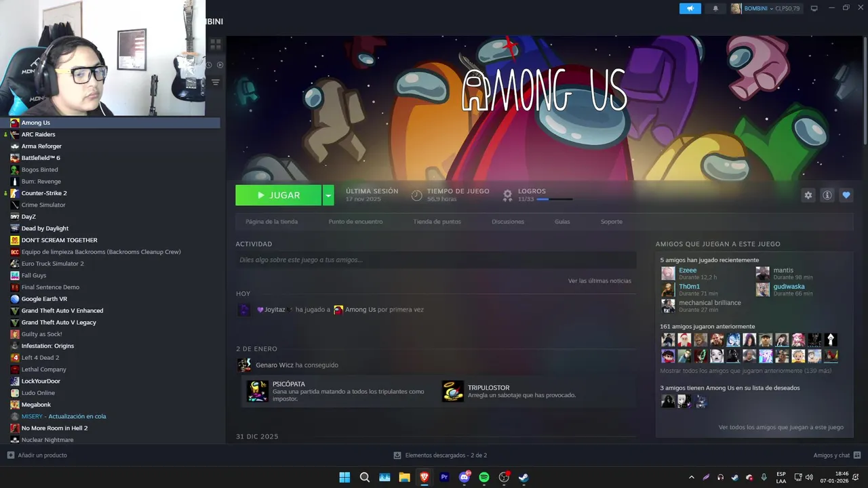868x488 pixels.
Task: Open the Guías tab
Action: (x=562, y=222)
